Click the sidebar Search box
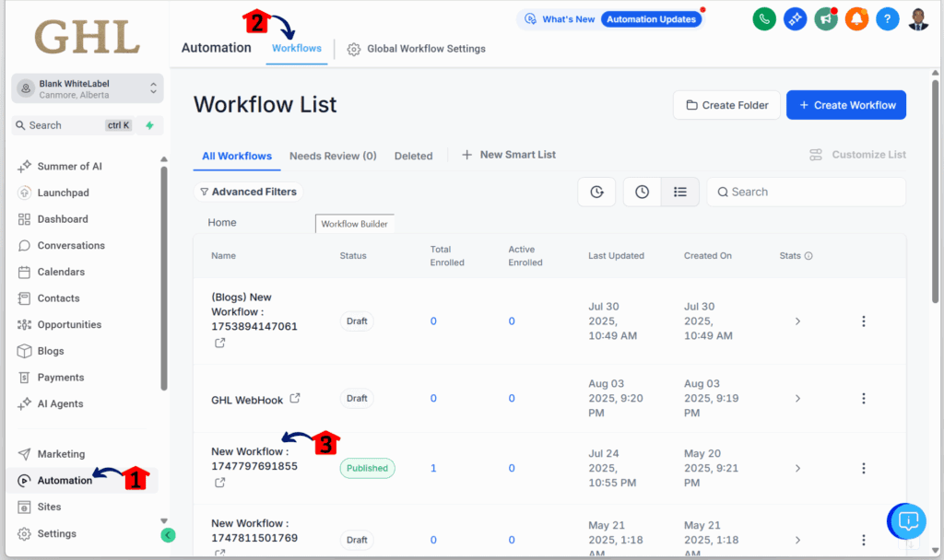The image size is (944, 560). coord(72,125)
